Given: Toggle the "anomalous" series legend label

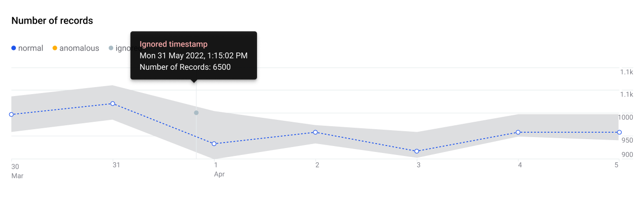Looking at the screenshot, I should [79, 49].
